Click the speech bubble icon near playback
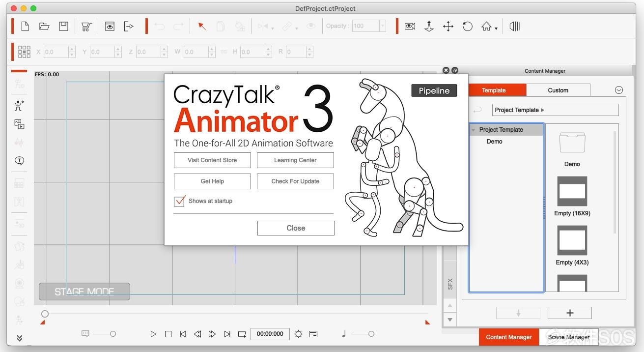The height and width of the screenshot is (352, 644). click(85, 334)
